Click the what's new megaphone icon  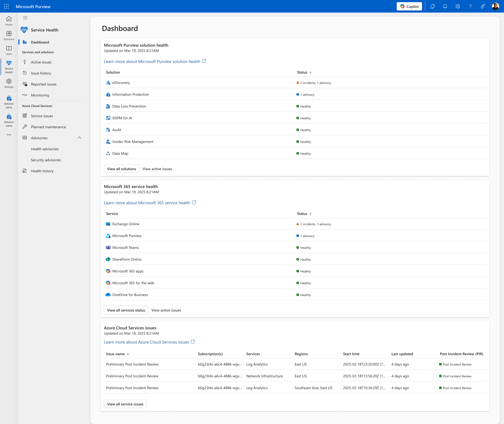(433, 7)
